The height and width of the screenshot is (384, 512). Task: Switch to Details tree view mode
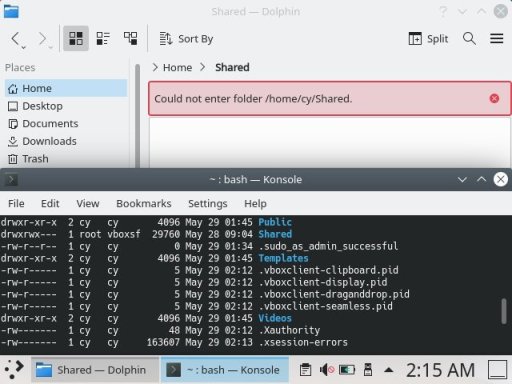click(x=130, y=38)
